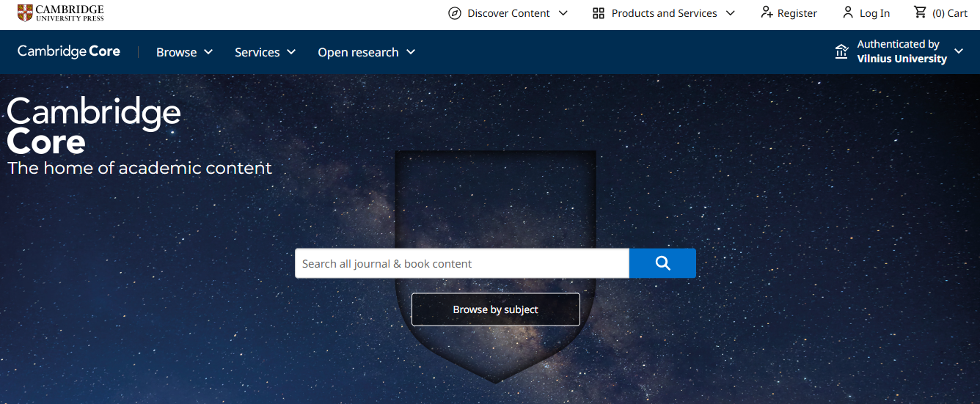The width and height of the screenshot is (980, 404).
Task: Click the Register person-plus icon
Action: (767, 12)
